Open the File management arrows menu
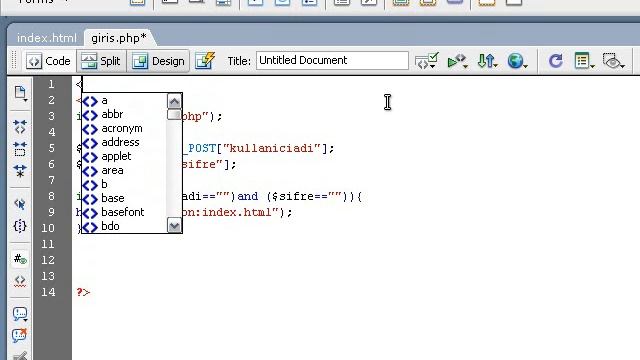Screen dimensions: 640x360 (x=487, y=61)
